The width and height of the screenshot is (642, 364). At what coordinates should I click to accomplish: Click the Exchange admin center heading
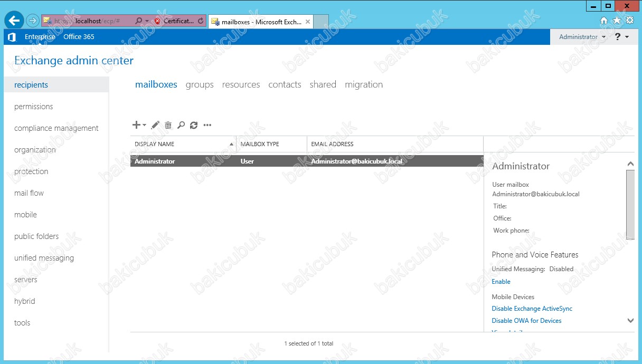74,61
